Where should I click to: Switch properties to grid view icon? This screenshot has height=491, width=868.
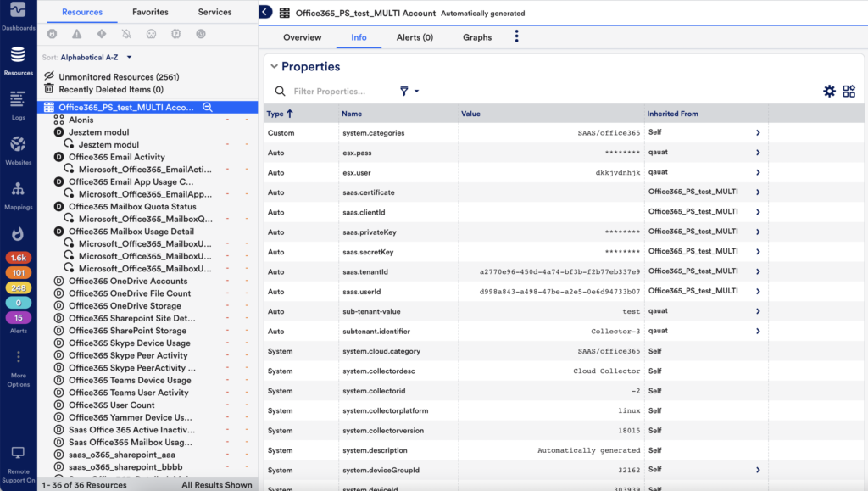point(849,92)
